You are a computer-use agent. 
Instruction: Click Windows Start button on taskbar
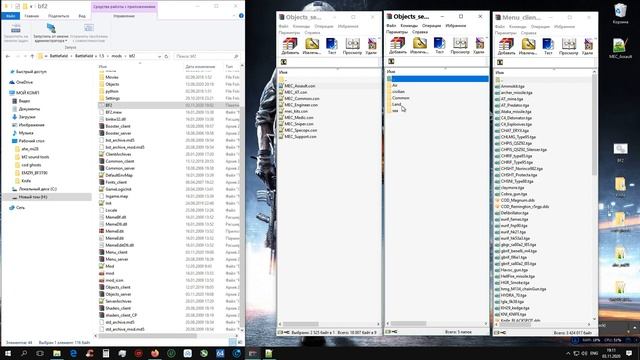(8, 353)
